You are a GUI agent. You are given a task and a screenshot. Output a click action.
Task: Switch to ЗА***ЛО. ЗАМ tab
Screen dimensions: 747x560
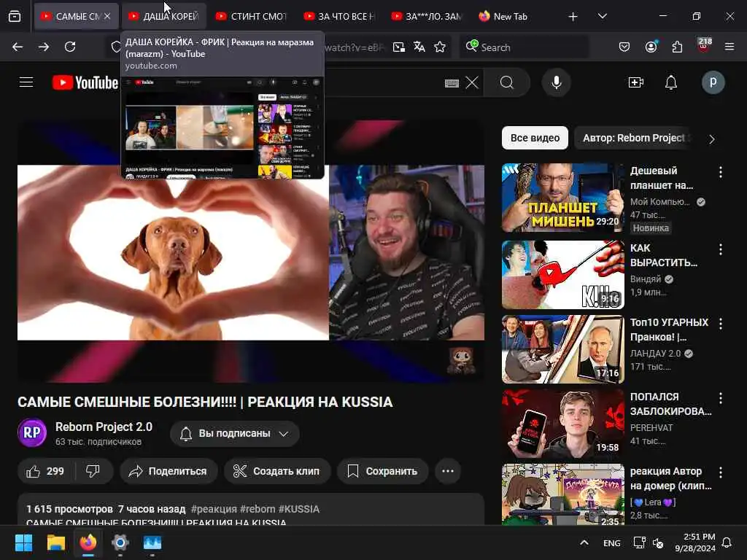426,16
